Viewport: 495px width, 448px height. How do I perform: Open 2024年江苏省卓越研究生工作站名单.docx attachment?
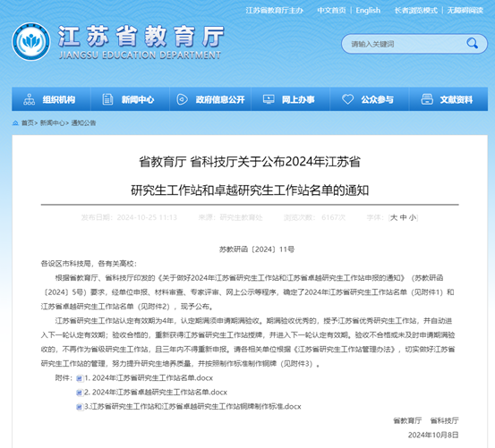[x=156, y=393]
